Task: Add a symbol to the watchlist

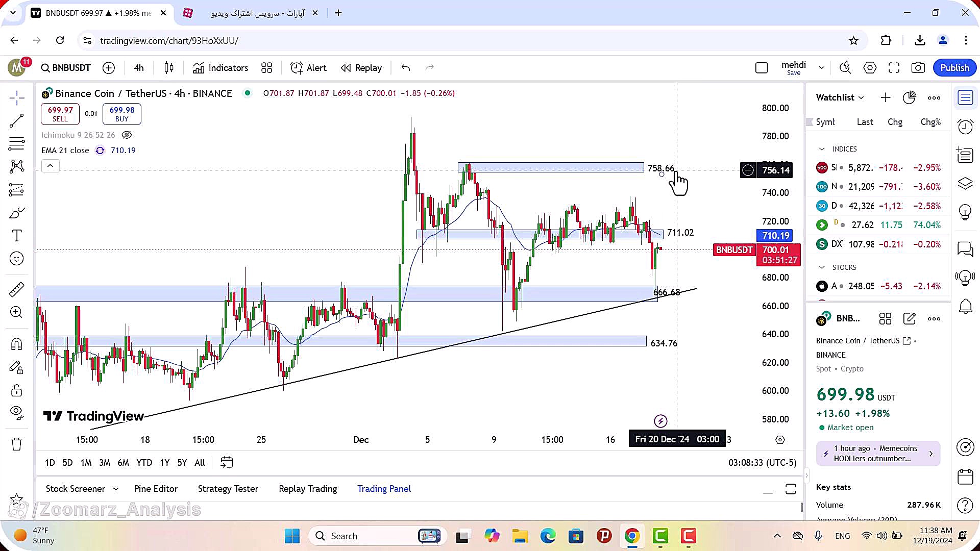Action: (x=886, y=97)
